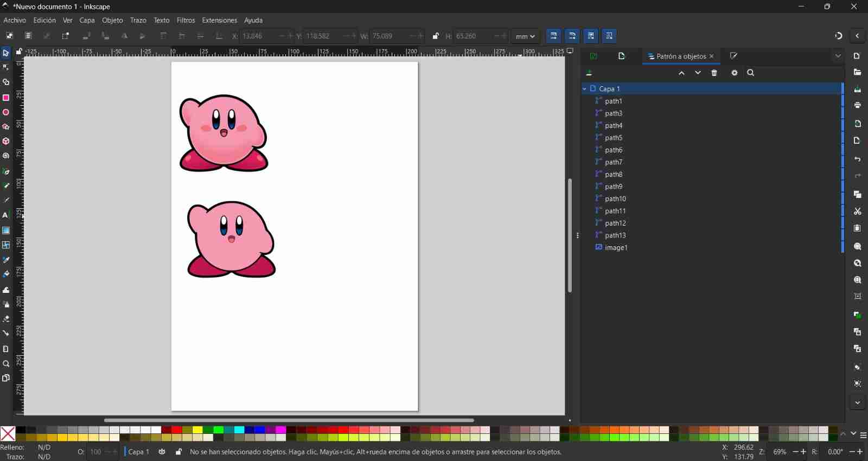Move selection up in layers panel
Image resolution: width=868 pixels, height=461 pixels.
tap(682, 73)
